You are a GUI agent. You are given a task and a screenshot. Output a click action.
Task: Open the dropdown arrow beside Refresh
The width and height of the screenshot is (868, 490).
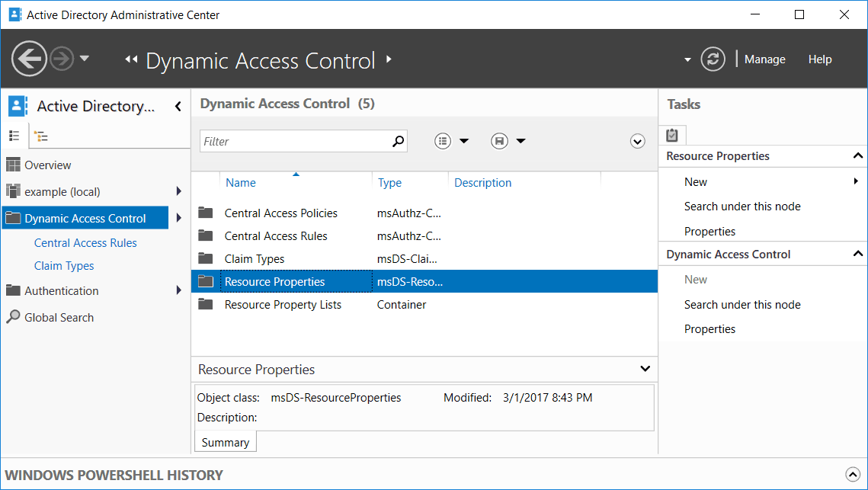pyautogui.click(x=687, y=59)
